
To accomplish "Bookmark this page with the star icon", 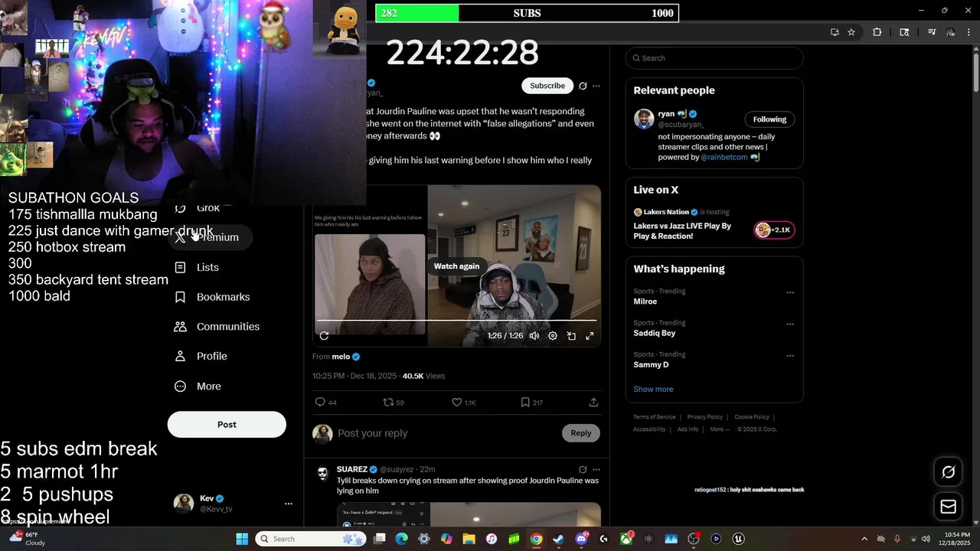I will 851,32.
